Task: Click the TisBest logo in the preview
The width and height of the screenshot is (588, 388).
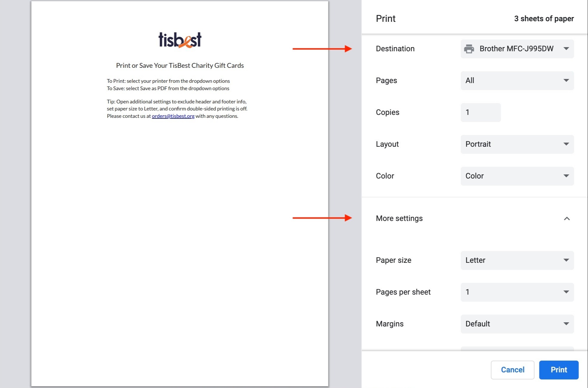Action: pos(180,39)
